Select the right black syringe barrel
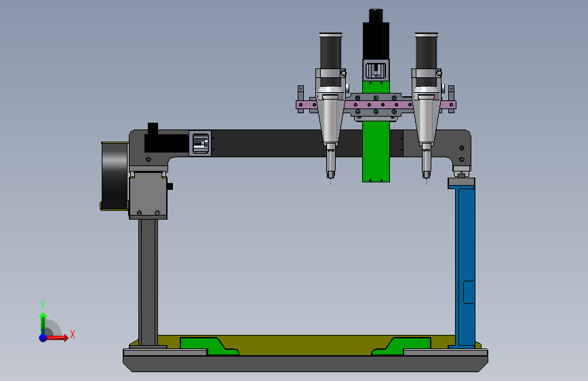 tap(427, 52)
